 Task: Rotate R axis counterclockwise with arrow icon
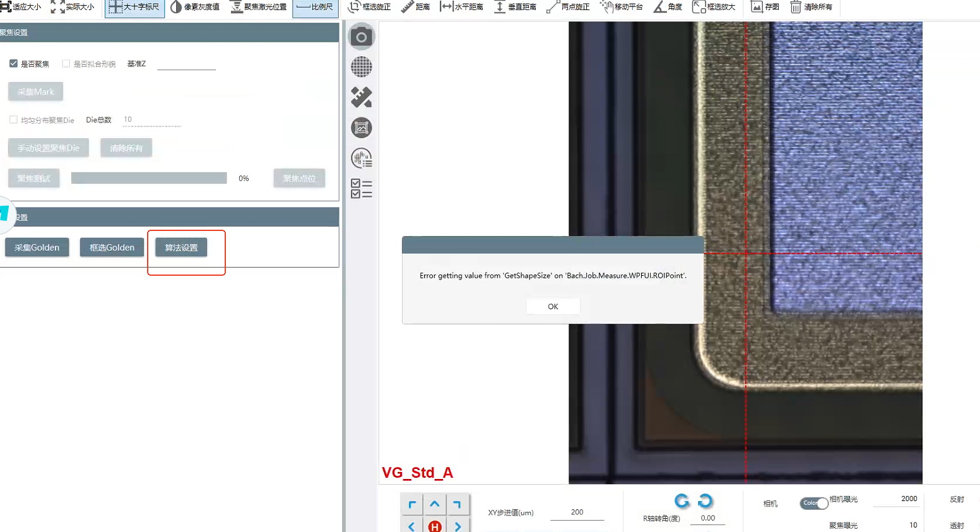point(682,501)
